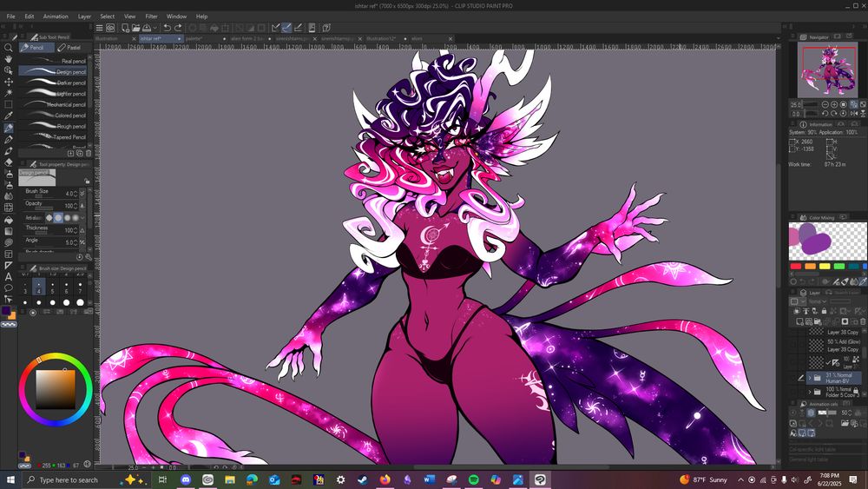Image resolution: width=868 pixels, height=489 pixels.
Task: Adjust Opacity slider in tool property
Action: coord(43,208)
